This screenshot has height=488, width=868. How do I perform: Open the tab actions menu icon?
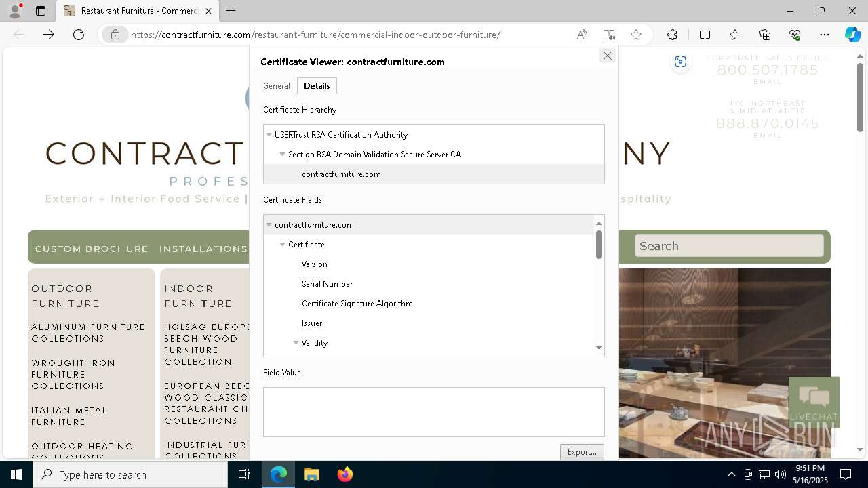pos(41,11)
